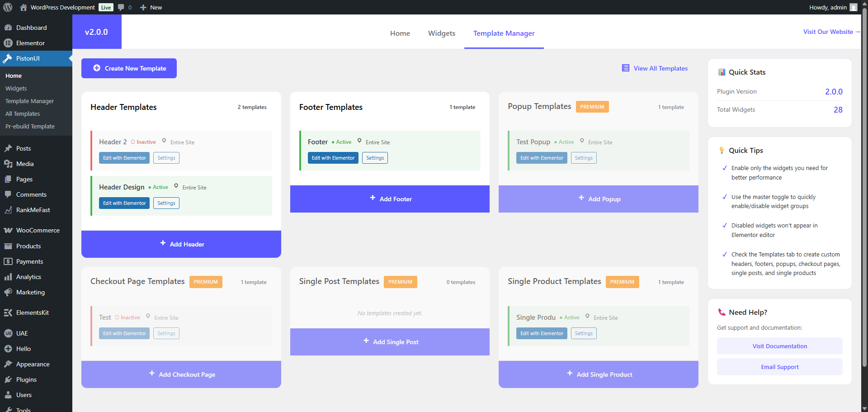Select the Template Manager tab
Viewport: 868px width, 412px height.
(x=504, y=33)
